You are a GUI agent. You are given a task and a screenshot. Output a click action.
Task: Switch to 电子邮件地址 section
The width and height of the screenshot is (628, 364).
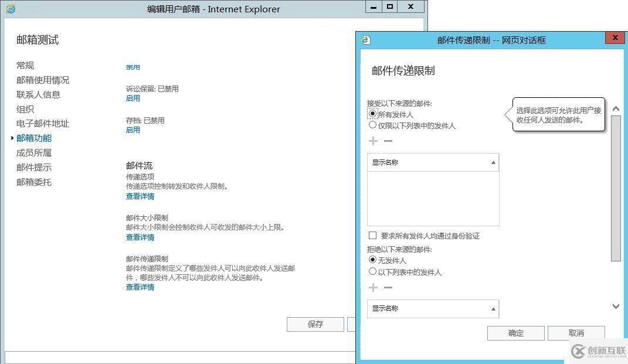pos(43,123)
